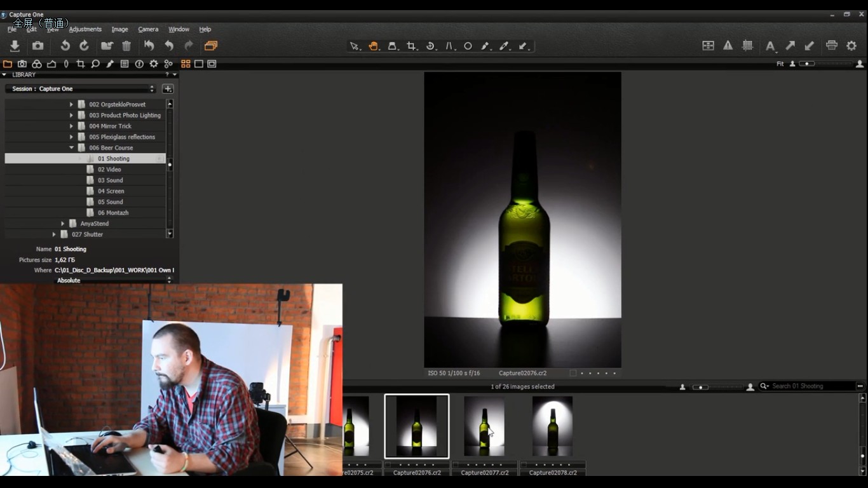This screenshot has width=868, height=488.
Task: Select the Loupe tool in cursor toolbar
Action: tap(393, 46)
